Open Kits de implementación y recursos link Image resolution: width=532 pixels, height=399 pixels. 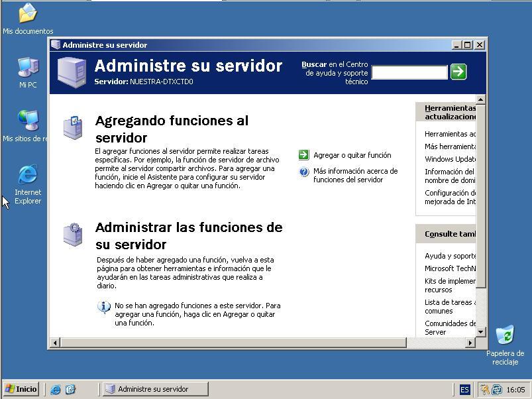click(x=450, y=286)
